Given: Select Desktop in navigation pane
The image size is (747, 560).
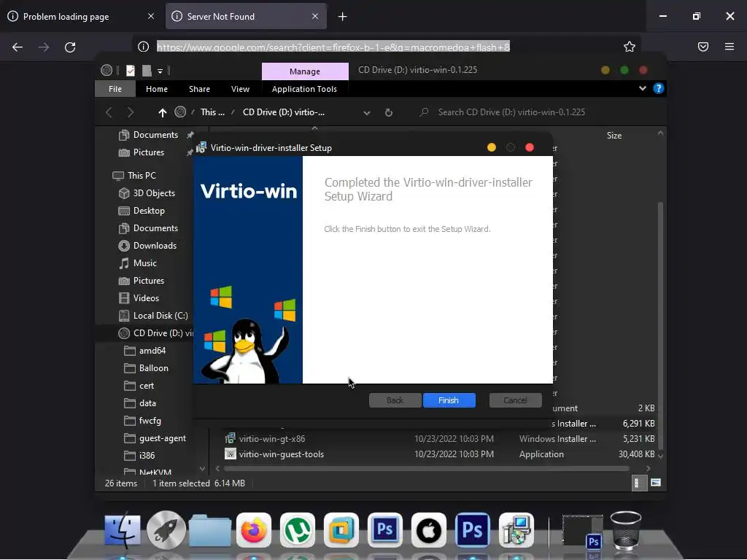Looking at the screenshot, I should pos(149,211).
